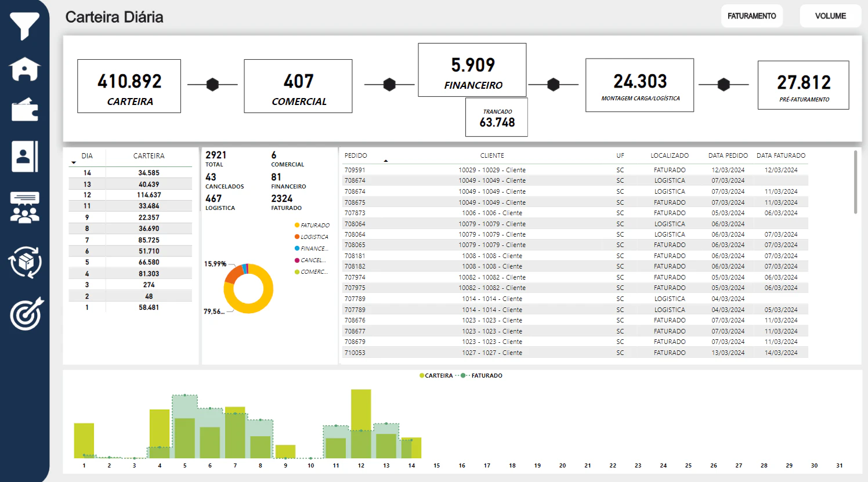Select the CARTEIRA bar for day 4
The image size is (868, 482).
click(160, 434)
